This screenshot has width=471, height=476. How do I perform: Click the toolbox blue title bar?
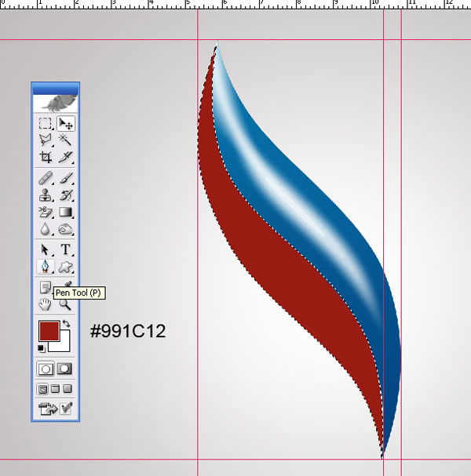tap(55, 89)
